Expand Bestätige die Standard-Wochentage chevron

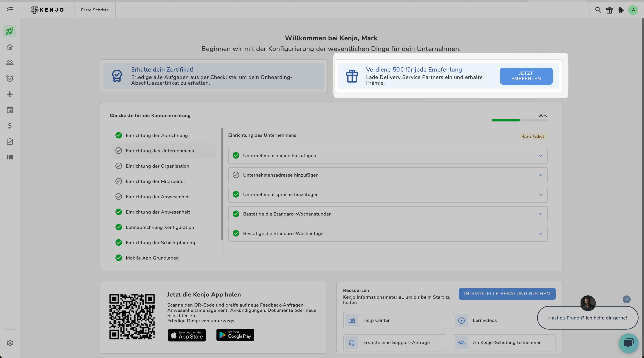pyautogui.click(x=540, y=233)
